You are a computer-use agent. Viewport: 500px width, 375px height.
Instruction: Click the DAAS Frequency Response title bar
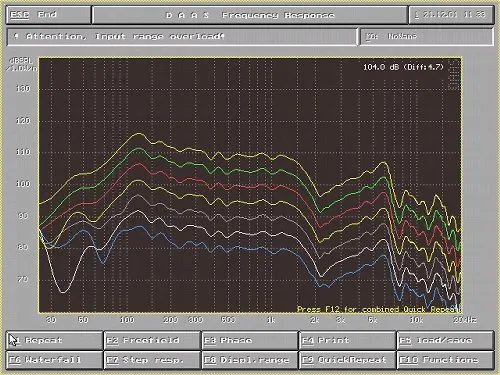click(250, 15)
